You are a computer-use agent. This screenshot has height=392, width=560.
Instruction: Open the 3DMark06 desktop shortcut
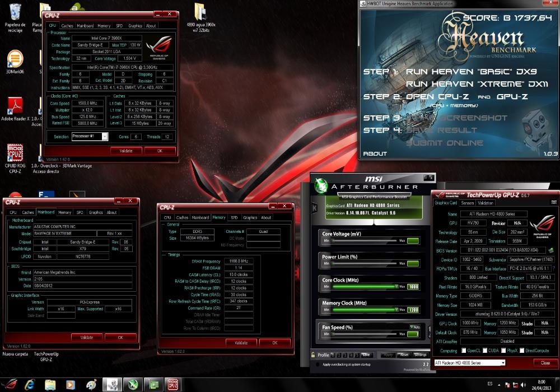pyautogui.click(x=15, y=62)
